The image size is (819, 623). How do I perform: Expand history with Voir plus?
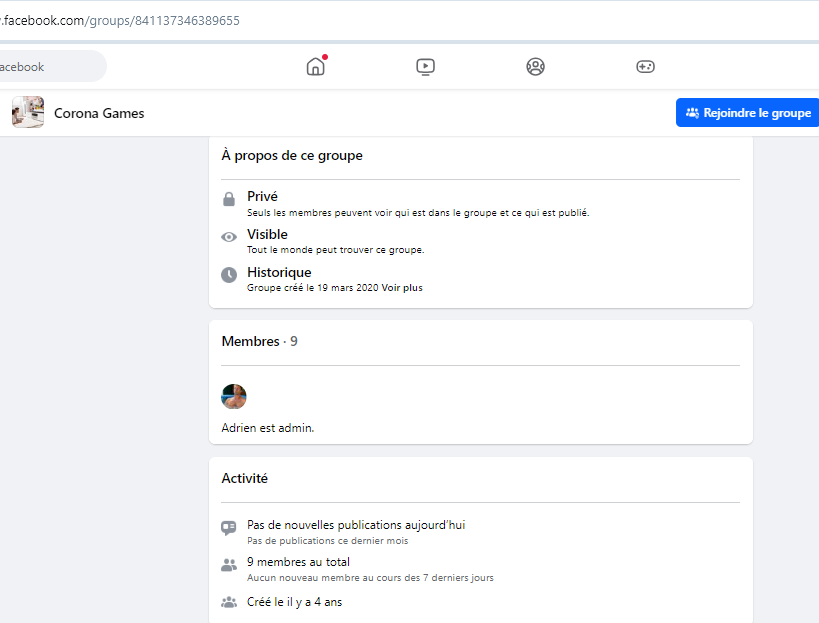(x=402, y=288)
